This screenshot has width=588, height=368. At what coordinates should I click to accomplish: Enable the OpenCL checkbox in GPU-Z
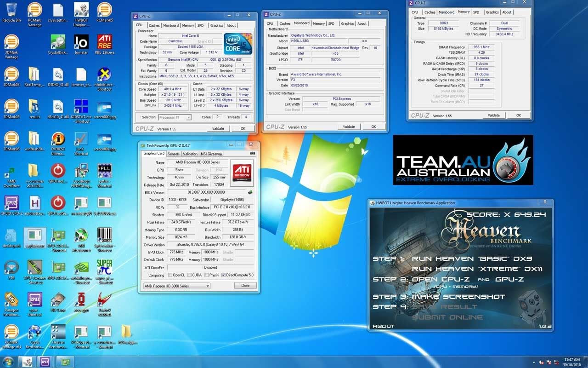[x=170, y=275]
